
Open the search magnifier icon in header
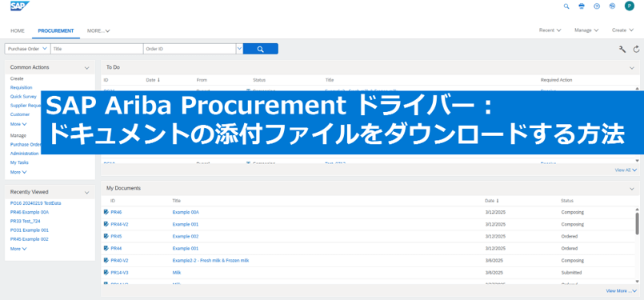pos(566,6)
